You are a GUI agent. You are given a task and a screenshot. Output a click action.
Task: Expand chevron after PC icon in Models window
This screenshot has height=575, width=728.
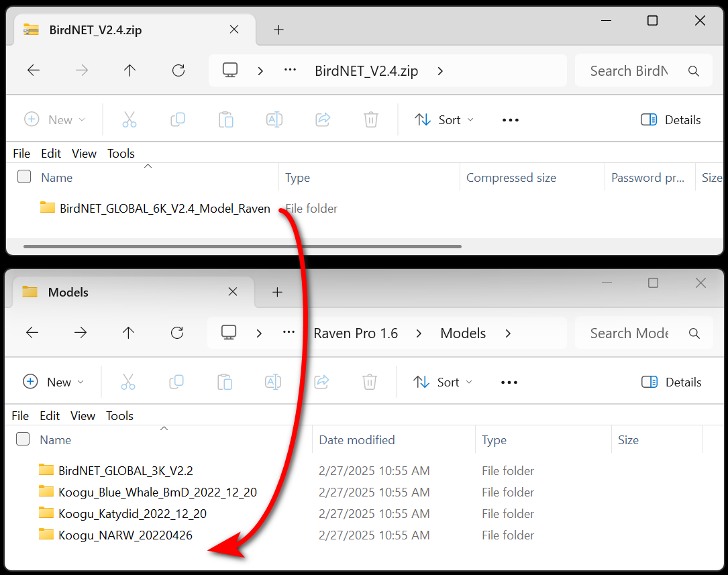(258, 333)
